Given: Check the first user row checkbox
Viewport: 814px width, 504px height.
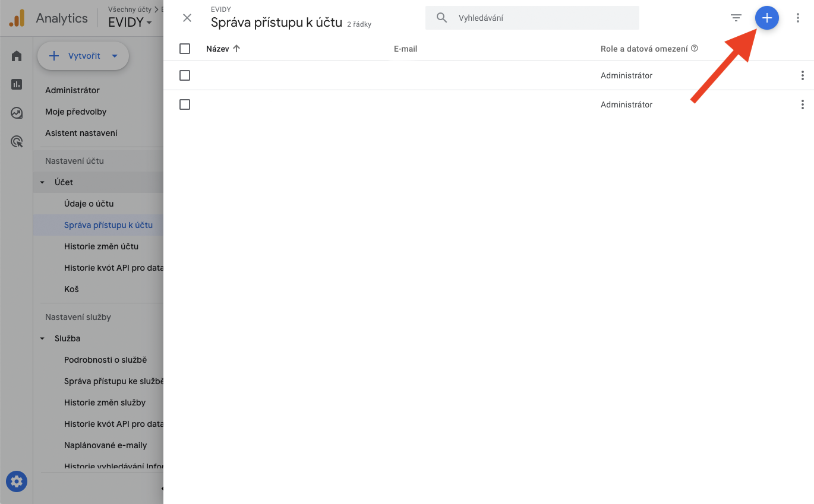Looking at the screenshot, I should coord(185,75).
